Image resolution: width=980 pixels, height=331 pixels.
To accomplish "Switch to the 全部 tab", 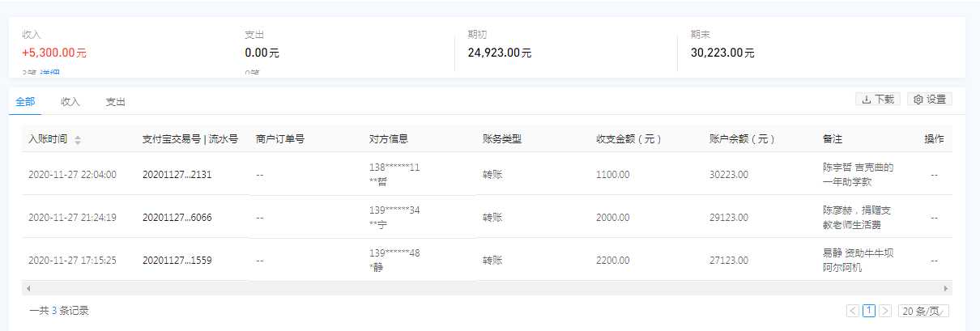I will coord(25,102).
